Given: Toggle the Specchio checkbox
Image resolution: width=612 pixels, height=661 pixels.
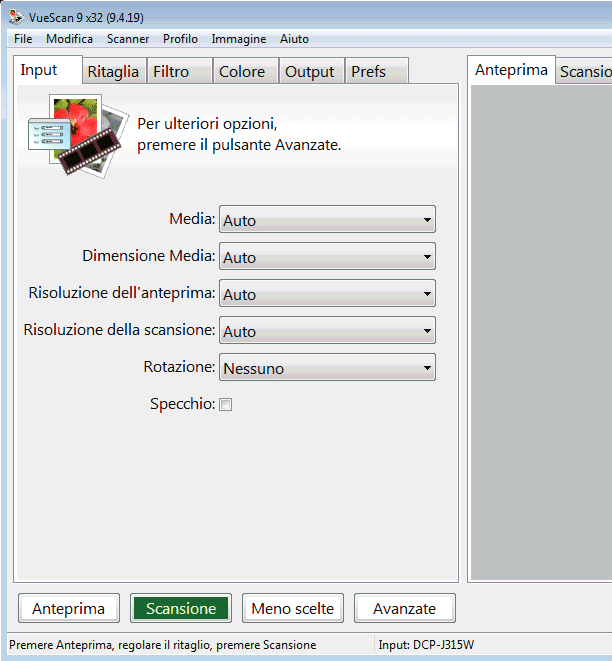Looking at the screenshot, I should pos(225,405).
